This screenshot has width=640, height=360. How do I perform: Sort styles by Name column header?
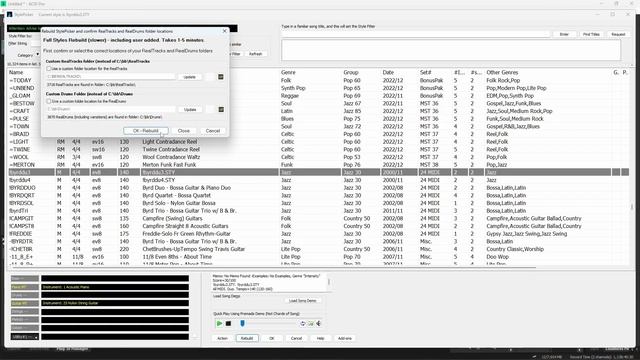point(16,72)
